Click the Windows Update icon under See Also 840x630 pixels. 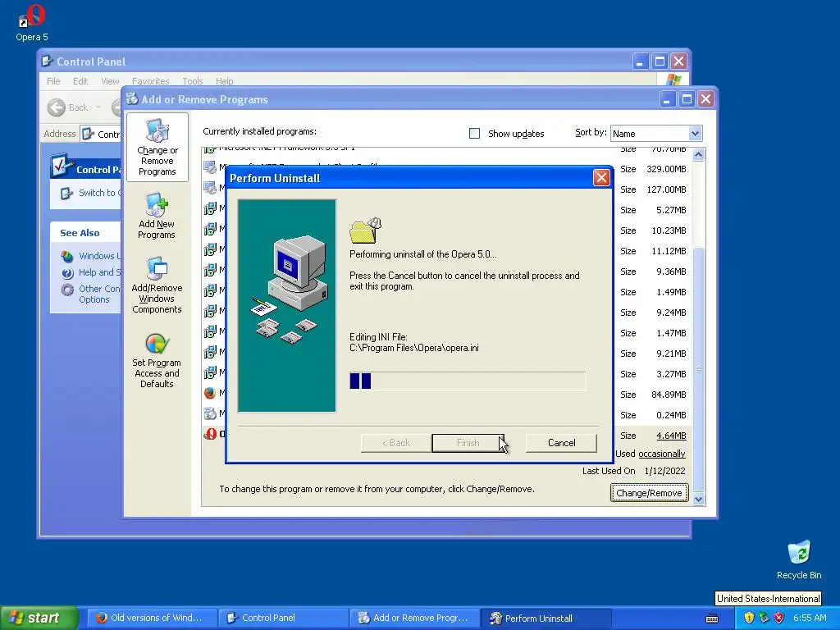coord(67,256)
